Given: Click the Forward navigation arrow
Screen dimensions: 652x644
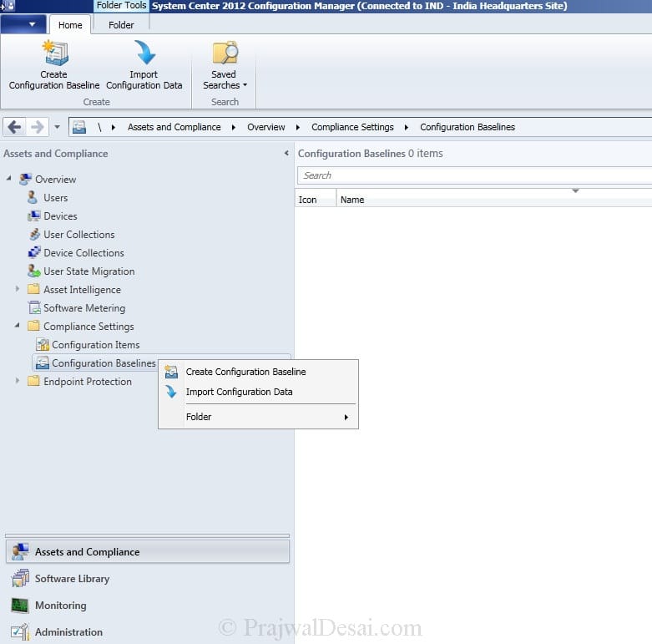Looking at the screenshot, I should coord(38,127).
